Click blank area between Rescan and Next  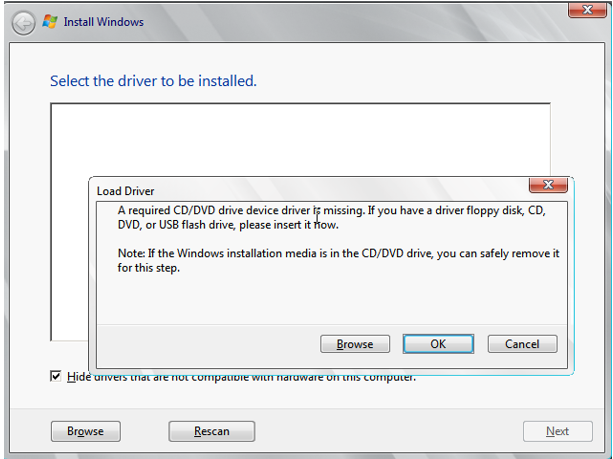point(390,431)
